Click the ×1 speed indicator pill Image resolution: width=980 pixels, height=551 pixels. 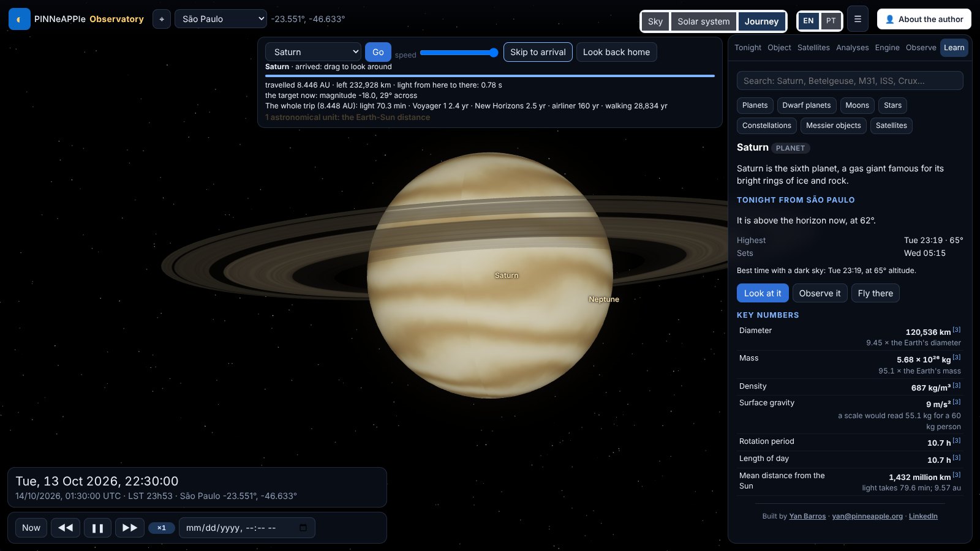[x=162, y=528]
